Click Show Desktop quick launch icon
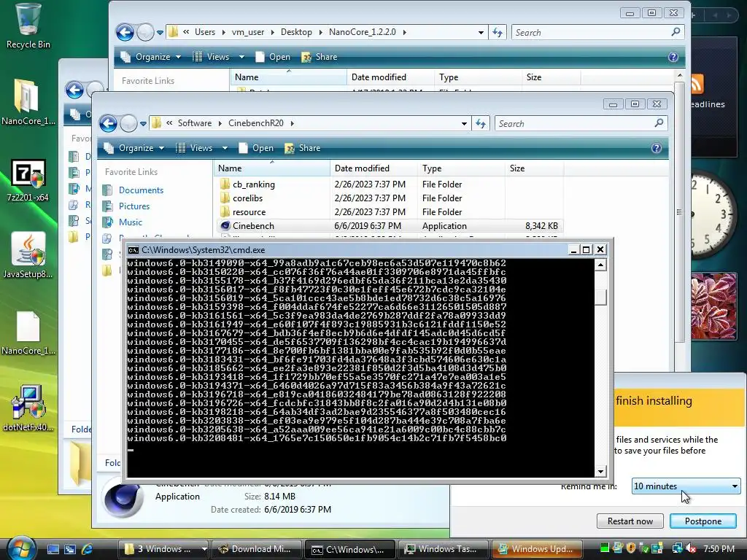The height and width of the screenshot is (560, 747). pos(53,549)
